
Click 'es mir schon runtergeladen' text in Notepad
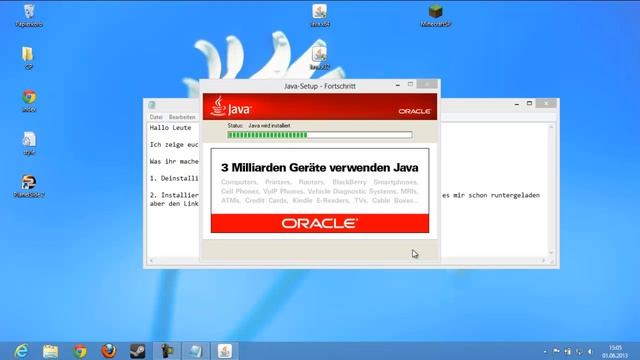pos(491,196)
